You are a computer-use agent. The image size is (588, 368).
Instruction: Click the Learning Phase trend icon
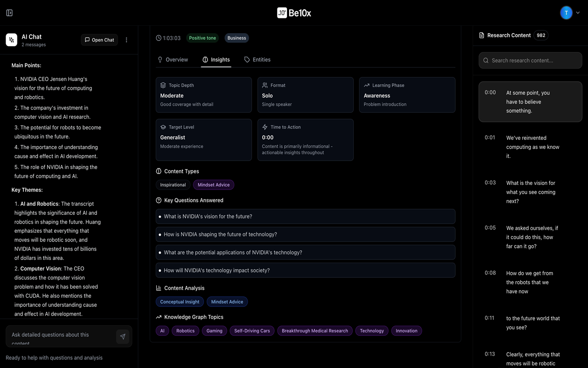(367, 85)
